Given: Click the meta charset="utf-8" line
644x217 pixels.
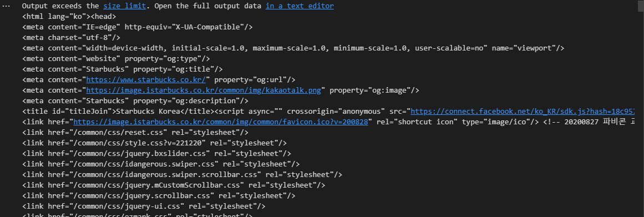Looking at the screenshot, I should [71, 38].
